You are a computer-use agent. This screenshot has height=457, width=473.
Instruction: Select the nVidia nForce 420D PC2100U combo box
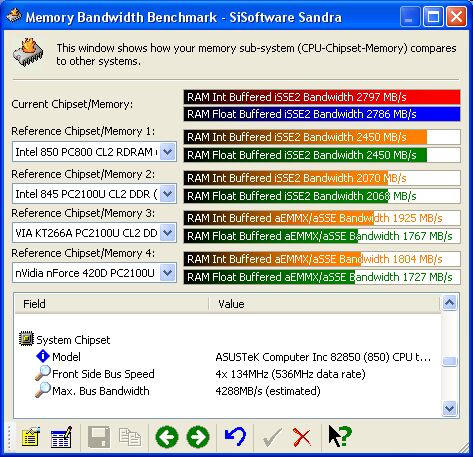[94, 273]
